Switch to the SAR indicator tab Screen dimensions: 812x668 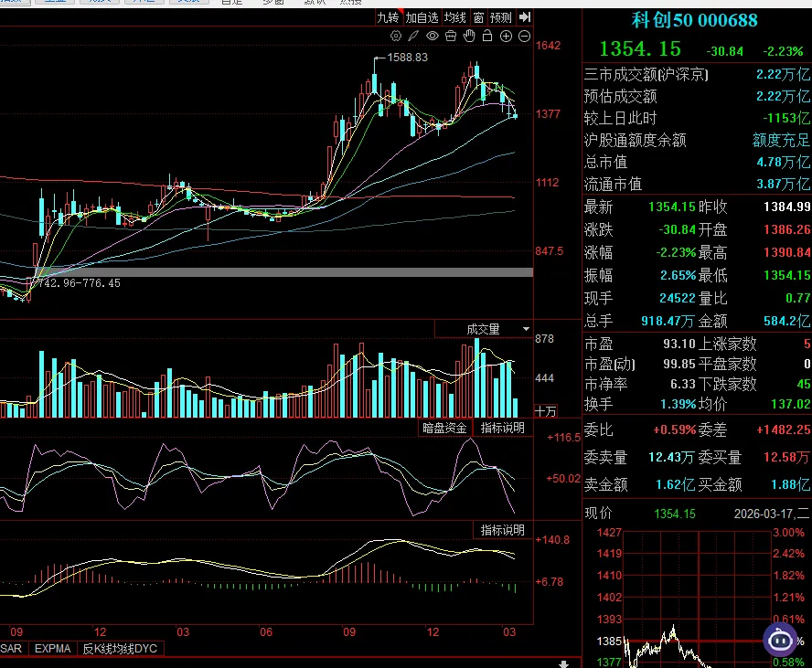[x=11, y=648]
